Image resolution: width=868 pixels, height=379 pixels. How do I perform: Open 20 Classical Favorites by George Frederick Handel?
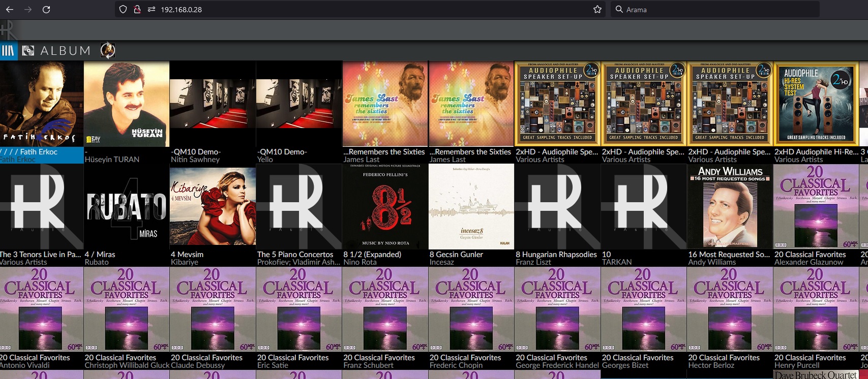(x=557, y=310)
